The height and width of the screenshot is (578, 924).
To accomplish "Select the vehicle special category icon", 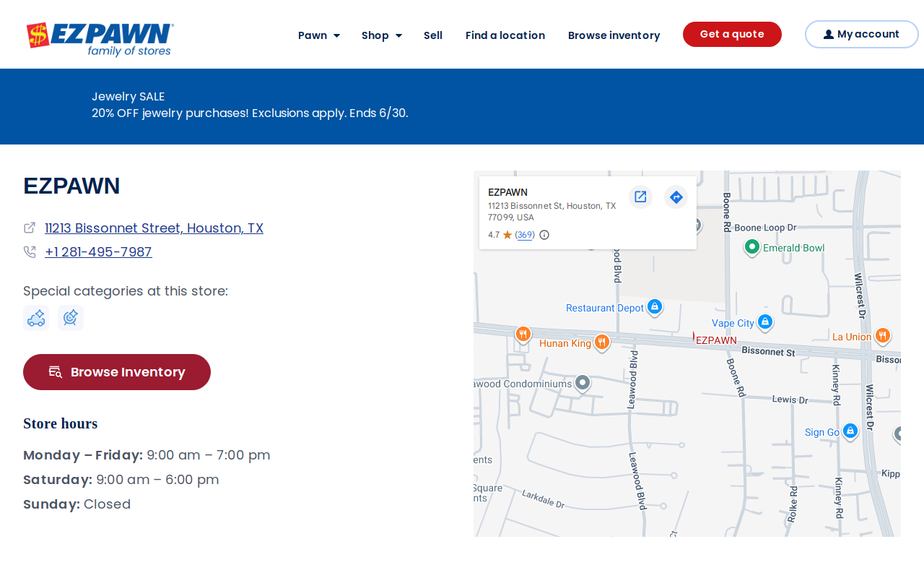I will click(x=36, y=318).
